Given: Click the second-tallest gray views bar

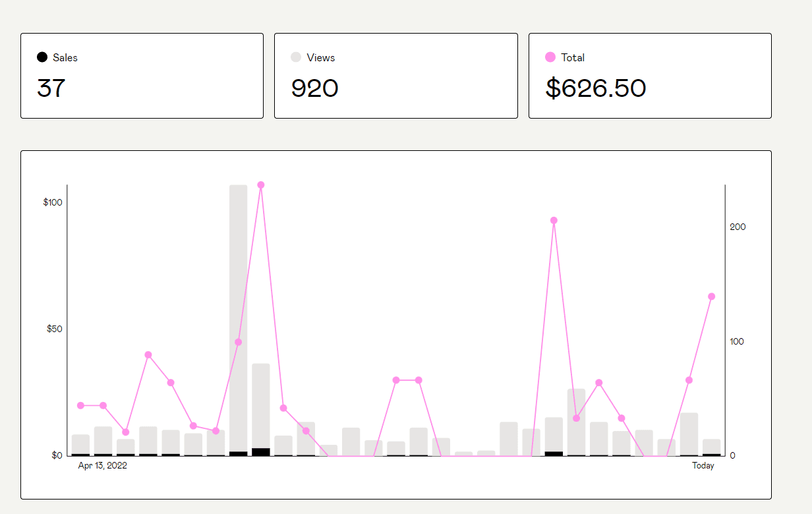Looking at the screenshot, I should pyautogui.click(x=261, y=410).
